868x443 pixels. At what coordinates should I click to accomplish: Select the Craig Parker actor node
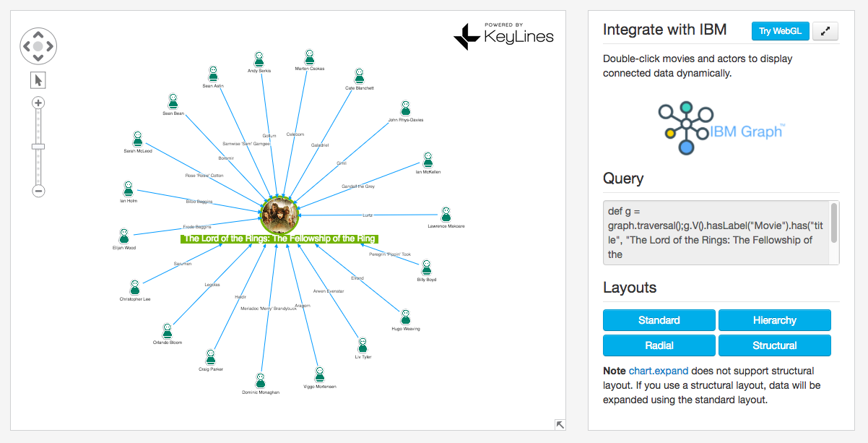(x=211, y=357)
